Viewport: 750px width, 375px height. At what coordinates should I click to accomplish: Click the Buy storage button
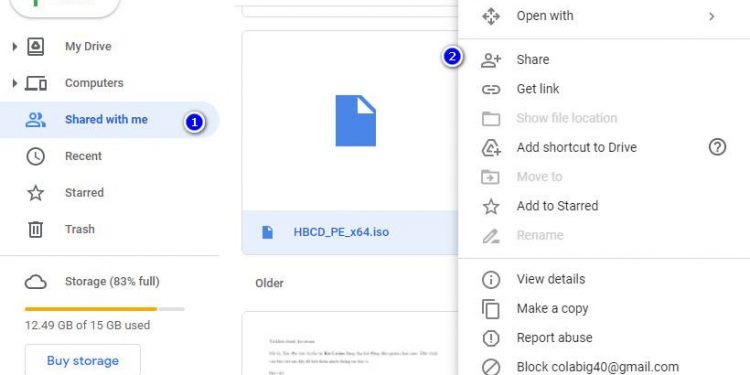pos(83,360)
